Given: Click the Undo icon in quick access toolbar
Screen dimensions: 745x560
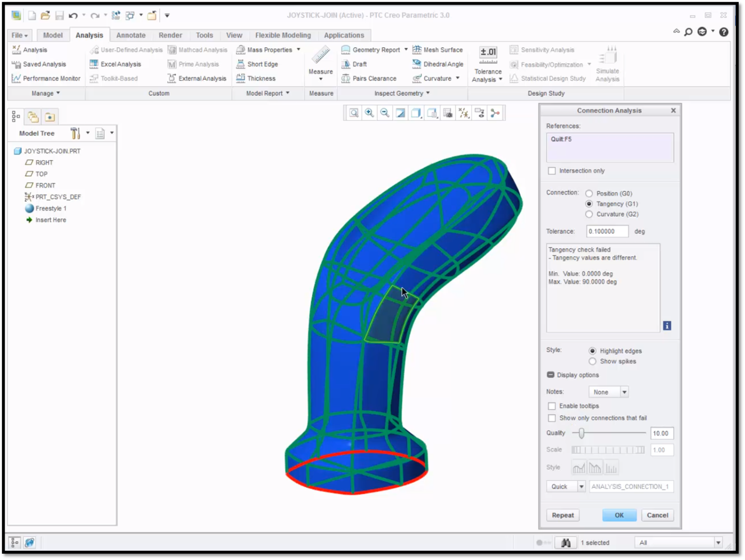Looking at the screenshot, I should [73, 16].
